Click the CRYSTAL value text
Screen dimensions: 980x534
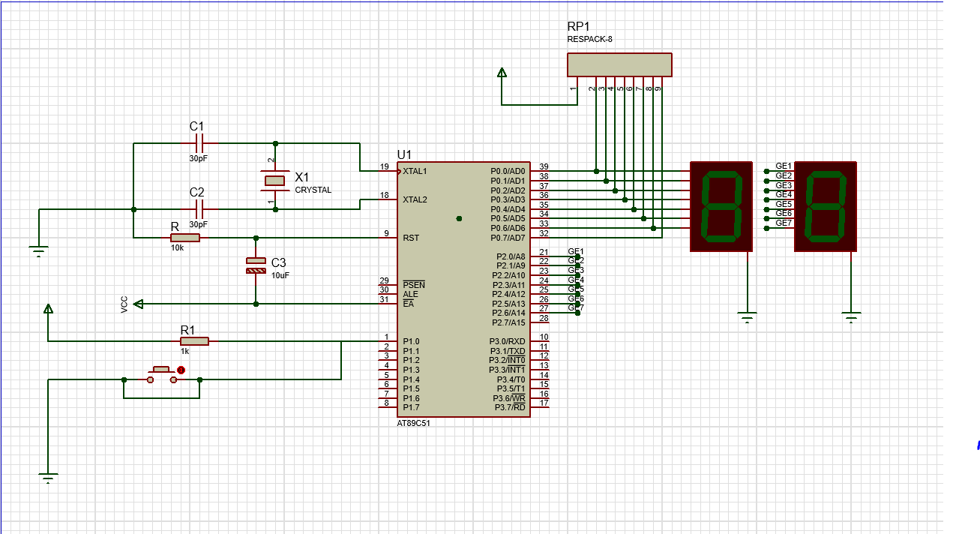coord(313,190)
